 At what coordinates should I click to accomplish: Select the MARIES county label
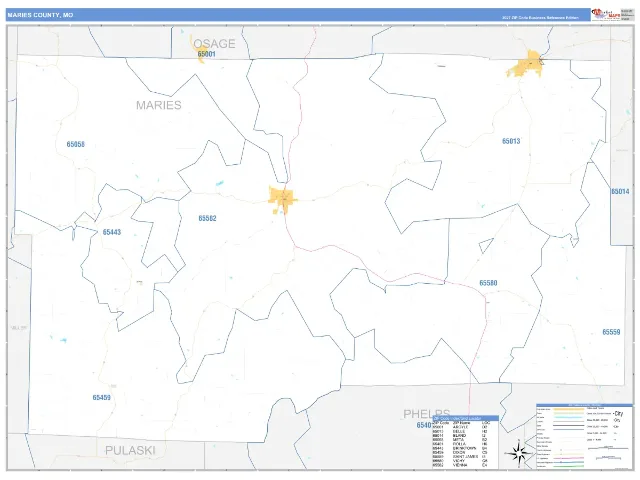click(159, 105)
